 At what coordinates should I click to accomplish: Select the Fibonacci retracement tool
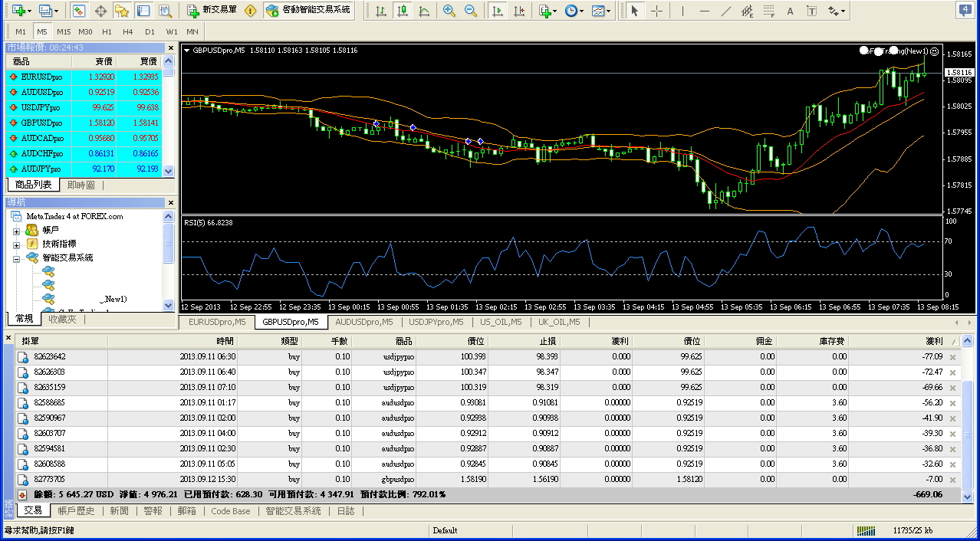[x=769, y=11]
